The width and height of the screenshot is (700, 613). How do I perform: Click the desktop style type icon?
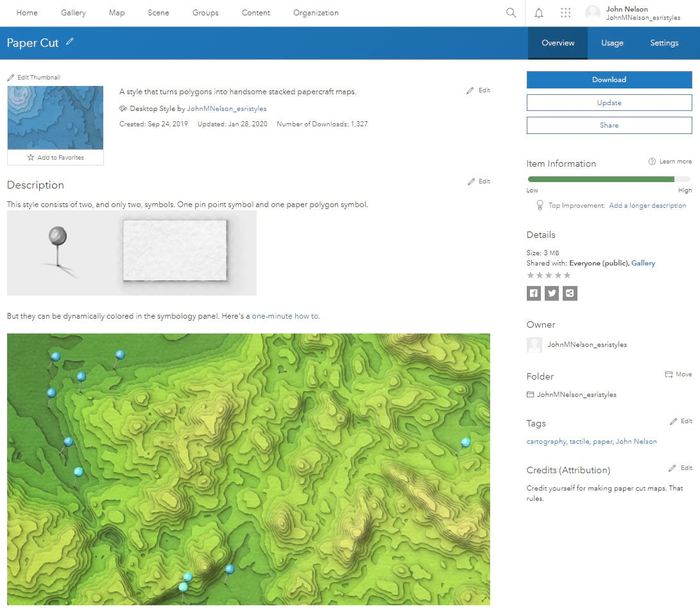[123, 108]
